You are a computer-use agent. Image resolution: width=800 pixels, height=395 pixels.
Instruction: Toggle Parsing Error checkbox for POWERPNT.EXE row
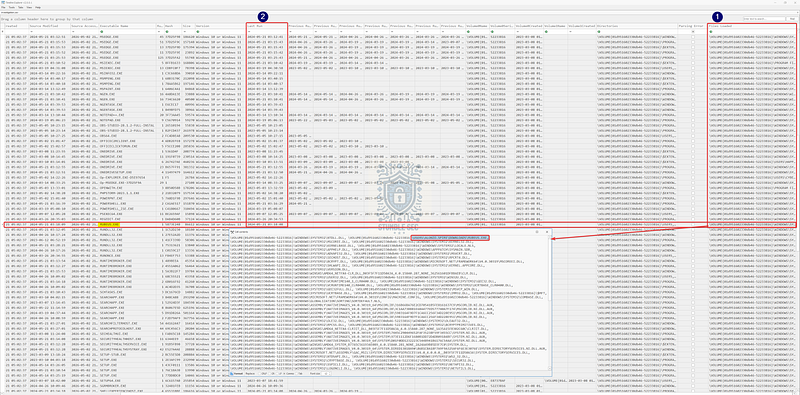693,198
